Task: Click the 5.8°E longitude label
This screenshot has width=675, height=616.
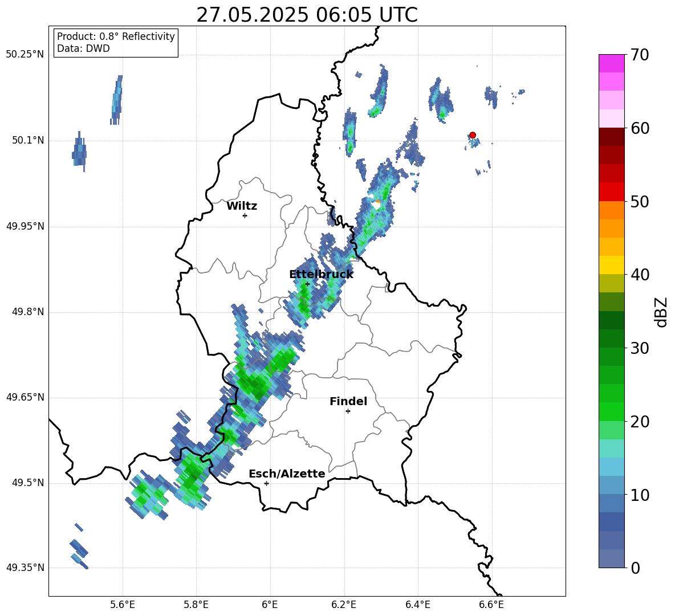Action: [196, 605]
